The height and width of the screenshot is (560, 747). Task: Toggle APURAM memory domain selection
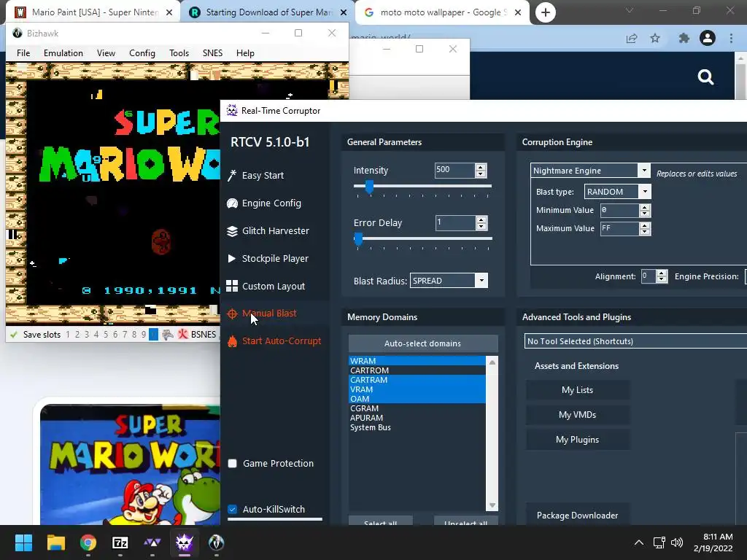(417, 418)
